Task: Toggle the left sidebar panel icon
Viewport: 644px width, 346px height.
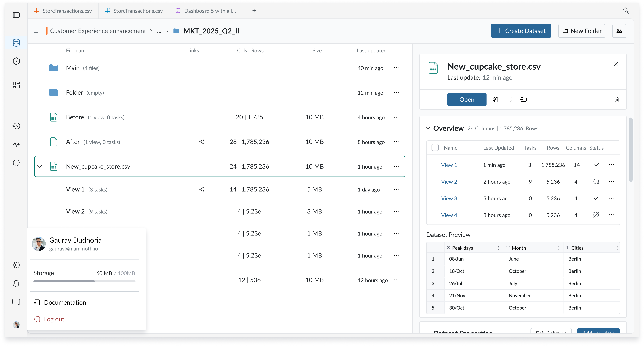Action: point(16,15)
